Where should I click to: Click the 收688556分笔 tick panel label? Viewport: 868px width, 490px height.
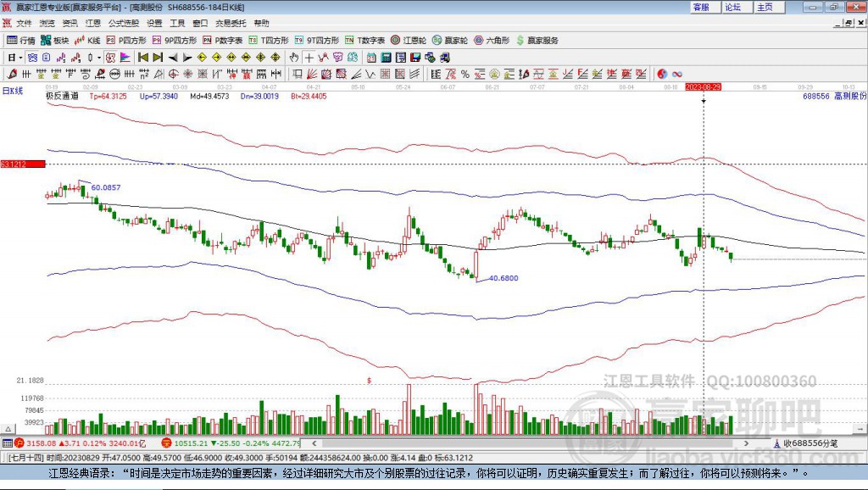810,443
